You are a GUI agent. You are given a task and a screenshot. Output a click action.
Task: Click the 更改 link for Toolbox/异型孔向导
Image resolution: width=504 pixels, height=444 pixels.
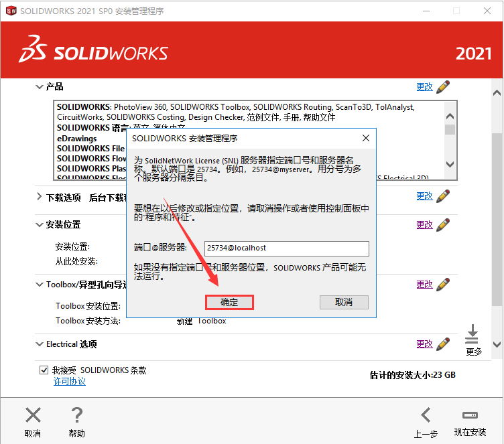pos(425,285)
